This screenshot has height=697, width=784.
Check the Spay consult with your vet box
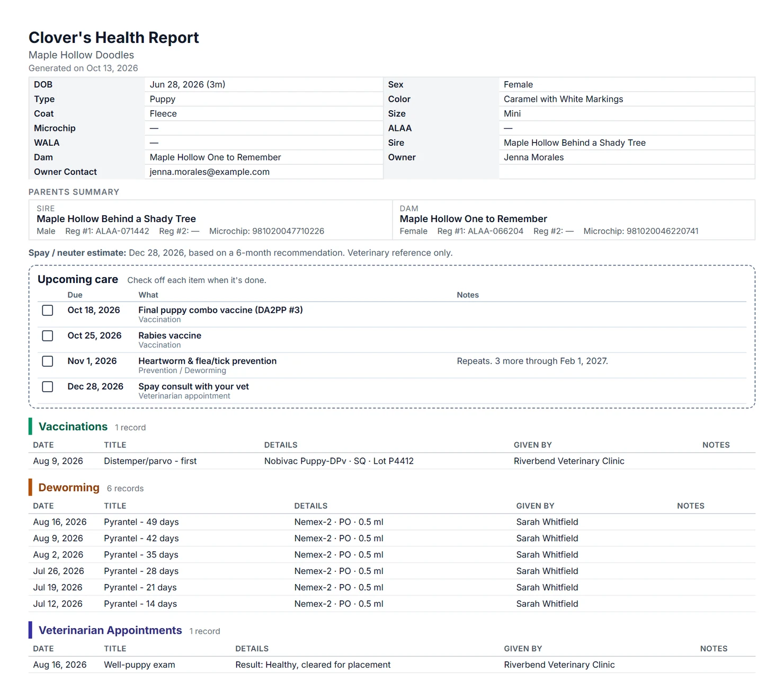48,386
